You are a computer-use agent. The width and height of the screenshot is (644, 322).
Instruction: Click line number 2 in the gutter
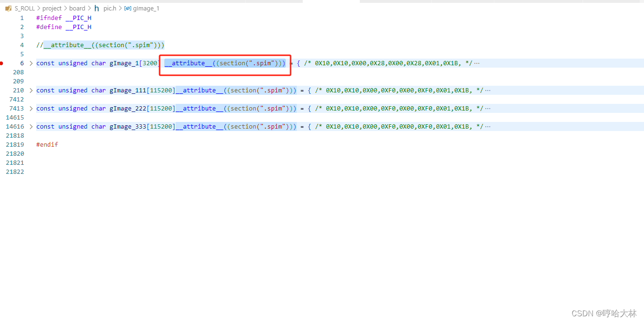[22, 27]
